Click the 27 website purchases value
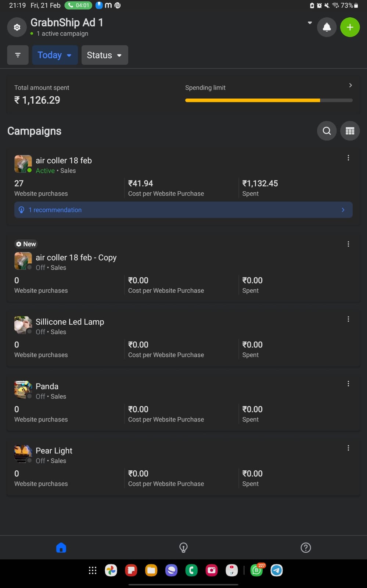Screen dimensions: 367x588 [19, 183]
